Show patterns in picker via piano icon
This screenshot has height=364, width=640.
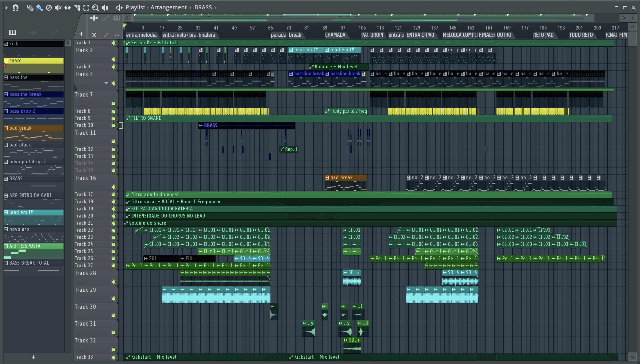pos(12,32)
